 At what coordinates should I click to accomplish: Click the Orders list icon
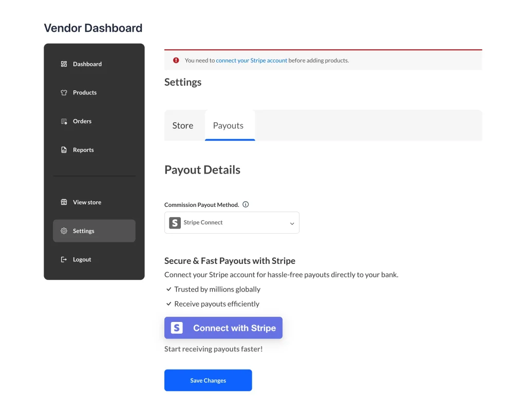pos(64,121)
